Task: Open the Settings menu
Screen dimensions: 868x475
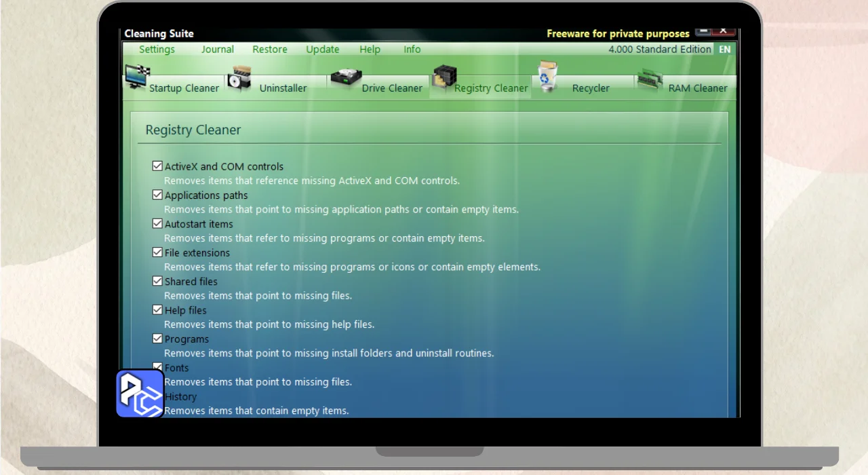Action: point(157,50)
